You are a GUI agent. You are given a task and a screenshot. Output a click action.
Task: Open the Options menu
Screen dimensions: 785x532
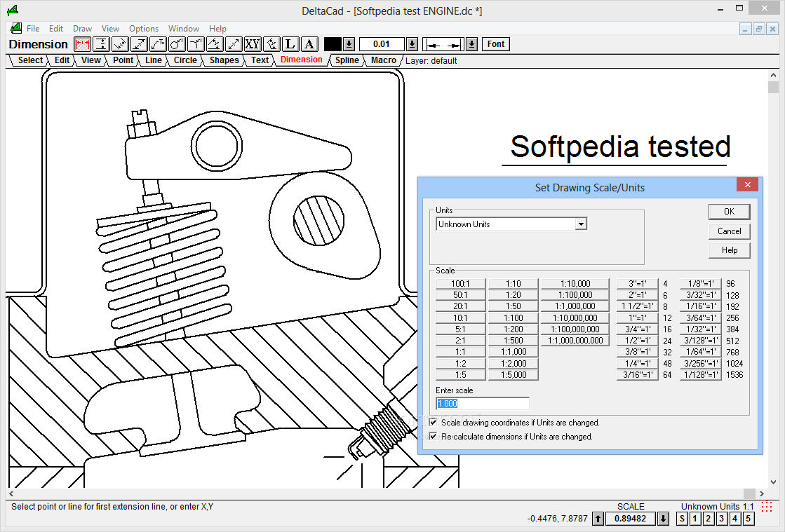[144, 29]
